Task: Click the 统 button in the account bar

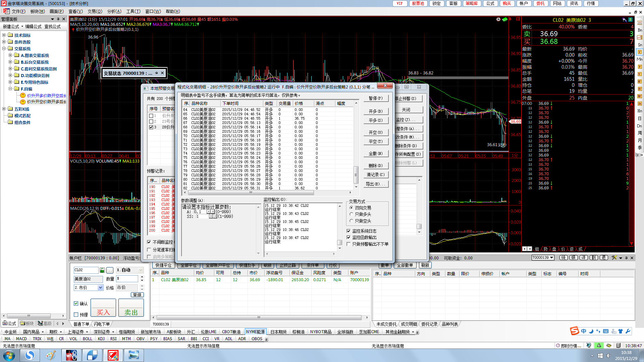Action: click(x=563, y=257)
